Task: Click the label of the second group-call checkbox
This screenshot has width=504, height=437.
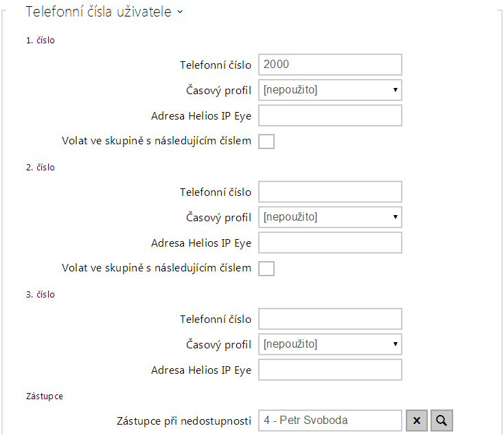Action: pos(157,269)
